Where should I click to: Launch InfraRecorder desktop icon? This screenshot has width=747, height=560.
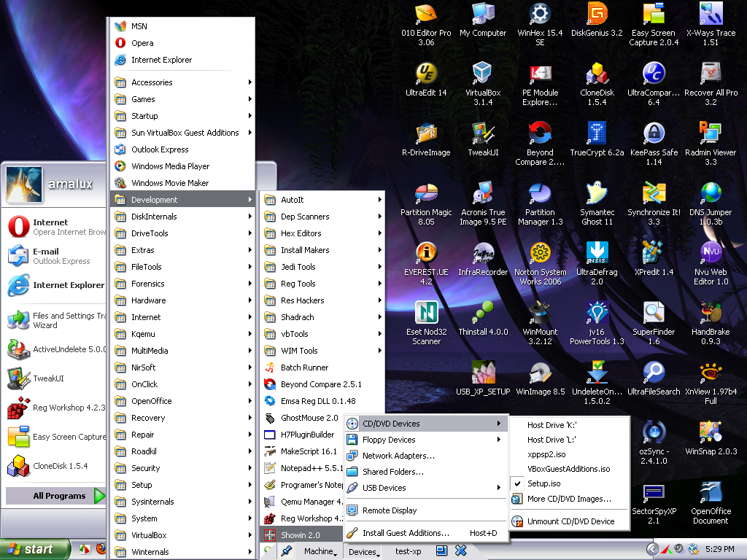483,260
